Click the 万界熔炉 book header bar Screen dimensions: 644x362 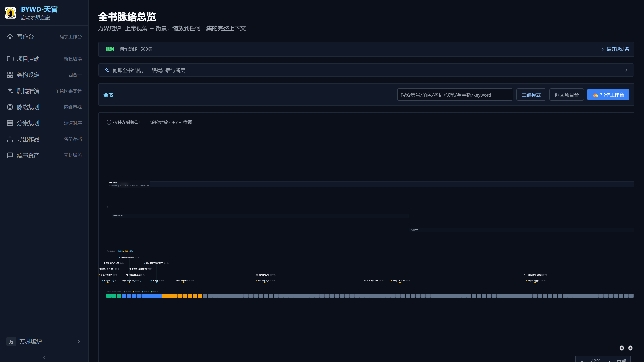point(370,184)
